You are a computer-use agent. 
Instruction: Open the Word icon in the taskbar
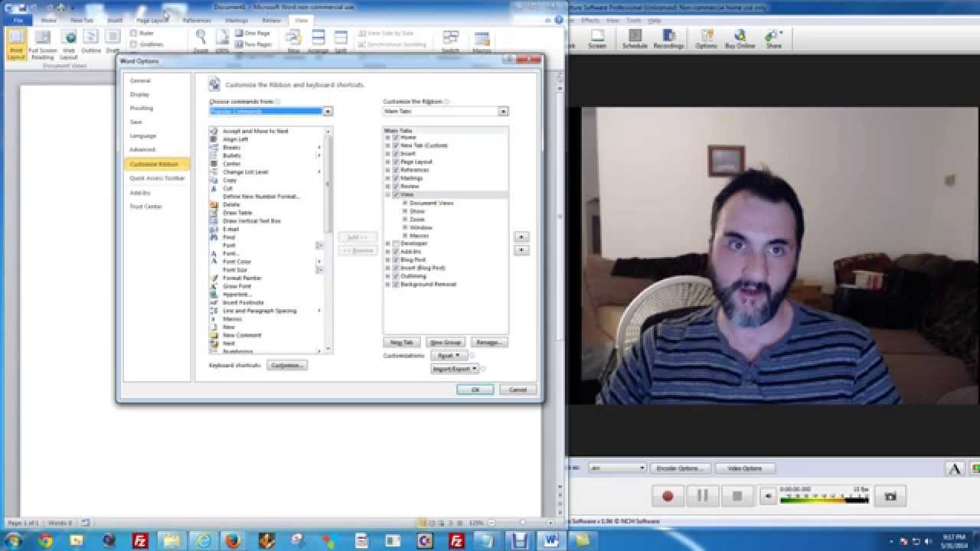click(550, 540)
